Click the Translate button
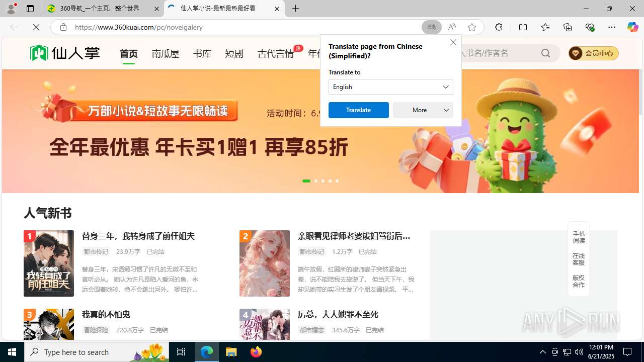 [x=359, y=110]
